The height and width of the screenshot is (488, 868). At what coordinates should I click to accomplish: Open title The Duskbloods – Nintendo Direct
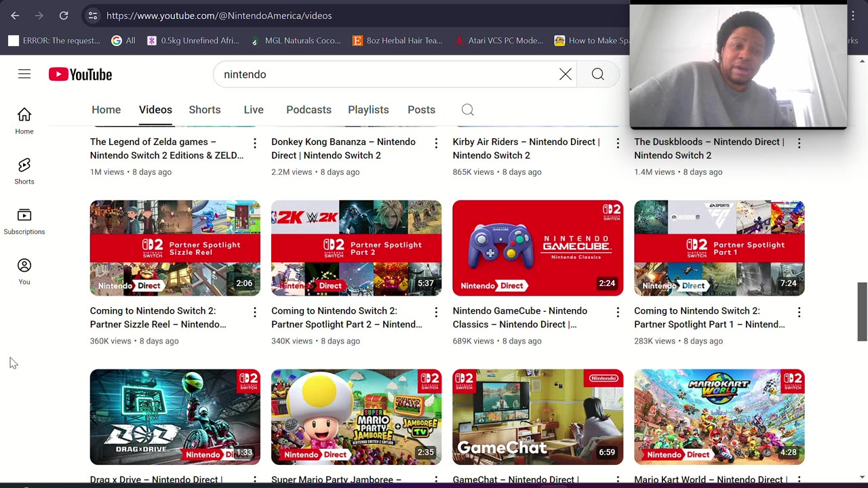(709, 148)
